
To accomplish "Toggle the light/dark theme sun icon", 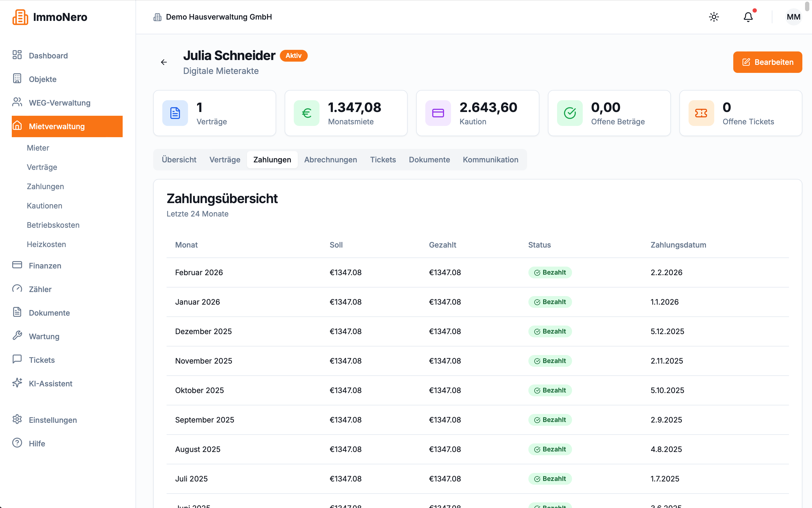I will tap(714, 17).
